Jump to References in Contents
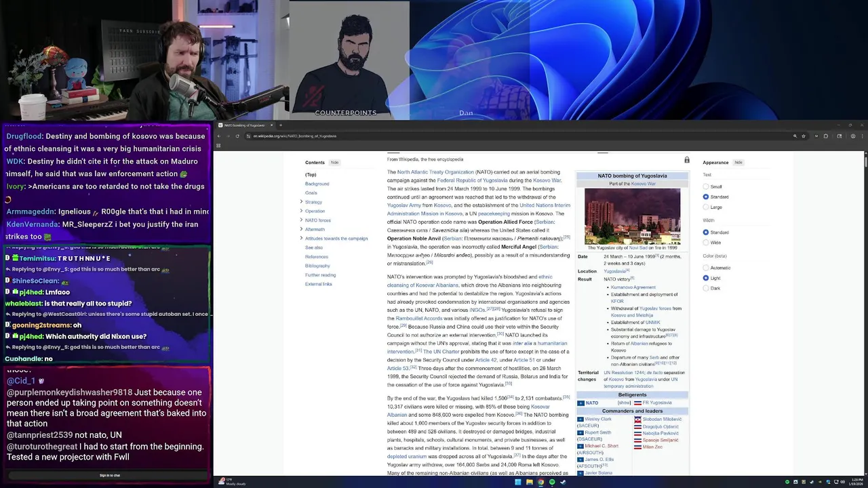The height and width of the screenshot is (488, 868). coord(317,257)
